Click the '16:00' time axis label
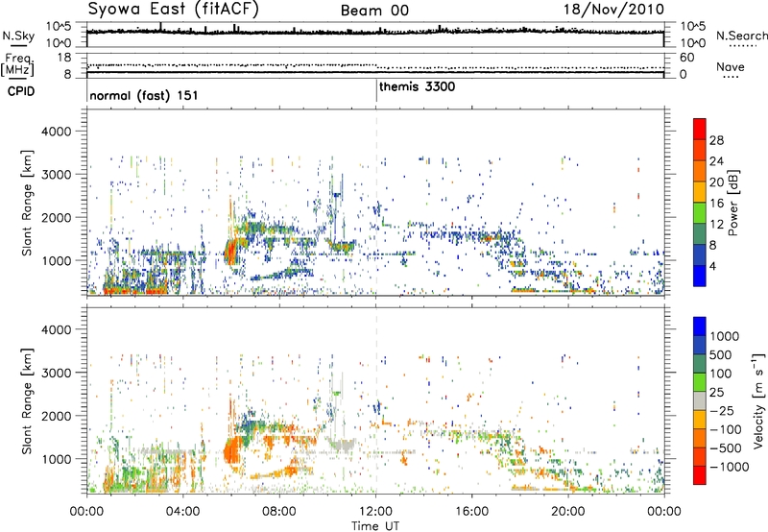Image resolution: width=768 pixels, height=532 pixels. pyautogui.click(x=471, y=512)
